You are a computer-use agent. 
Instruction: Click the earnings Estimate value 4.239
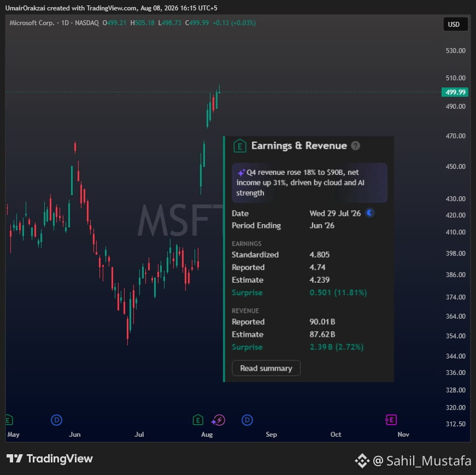[319, 280]
